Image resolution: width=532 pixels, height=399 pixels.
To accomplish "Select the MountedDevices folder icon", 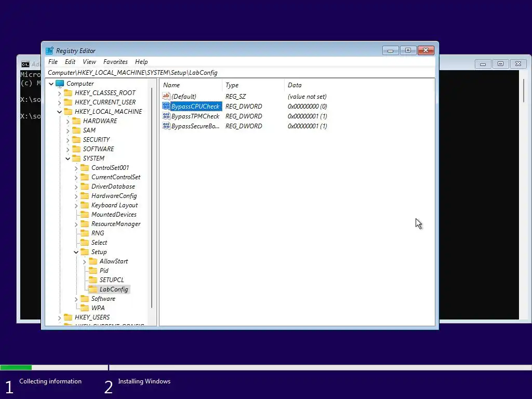I will [85, 215].
